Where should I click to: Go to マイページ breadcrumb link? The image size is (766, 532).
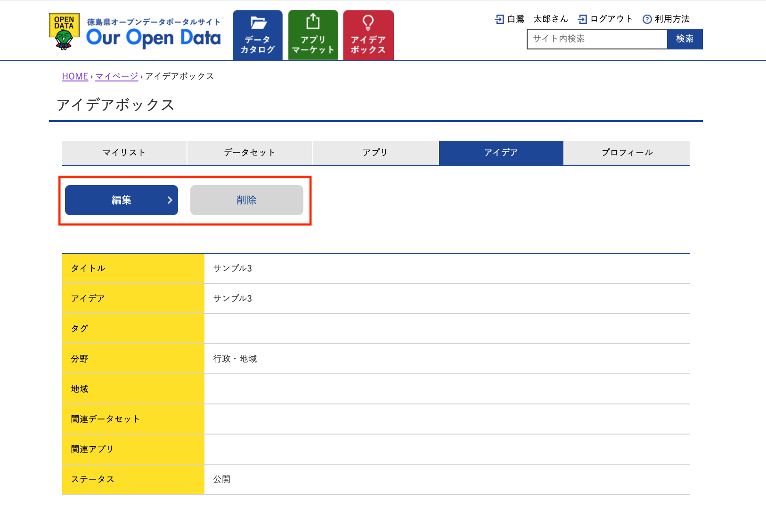click(x=117, y=76)
